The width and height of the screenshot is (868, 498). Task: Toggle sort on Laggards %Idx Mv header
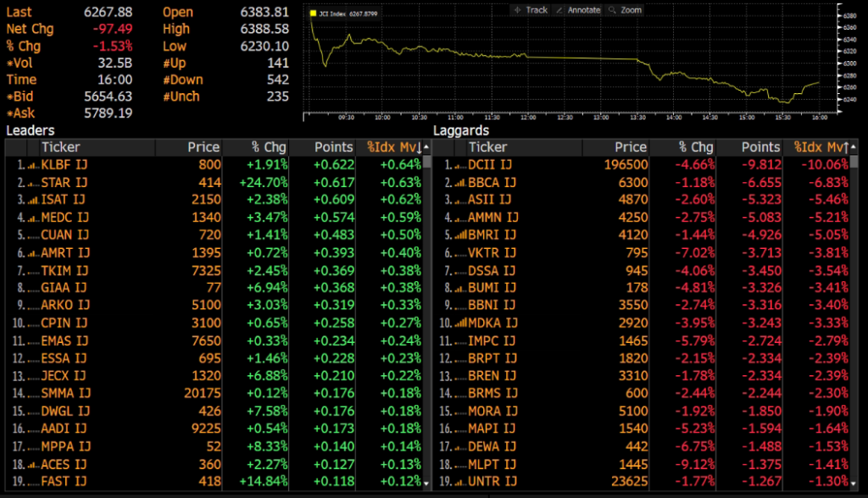[x=821, y=147]
